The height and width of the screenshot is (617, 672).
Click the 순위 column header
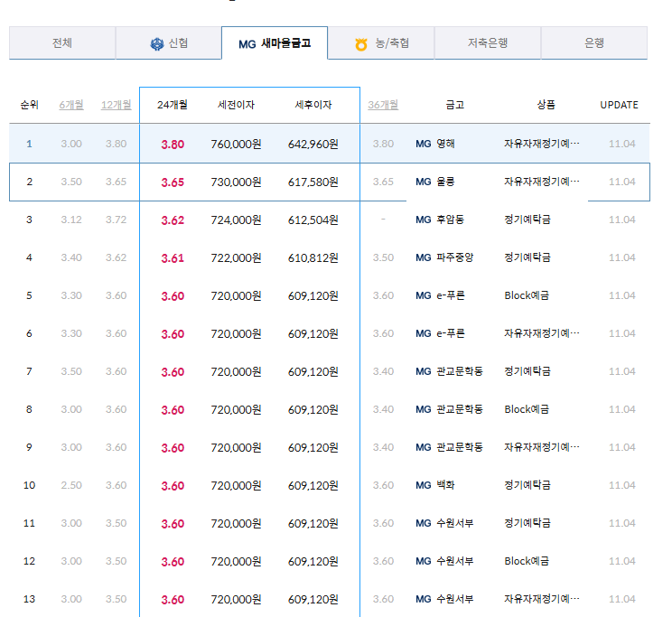[30, 105]
